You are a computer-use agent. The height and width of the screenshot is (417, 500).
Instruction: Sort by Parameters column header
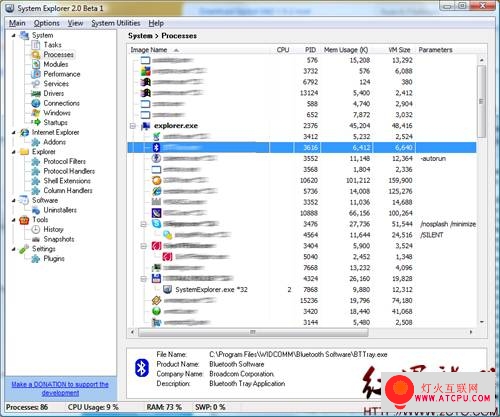(x=447, y=50)
